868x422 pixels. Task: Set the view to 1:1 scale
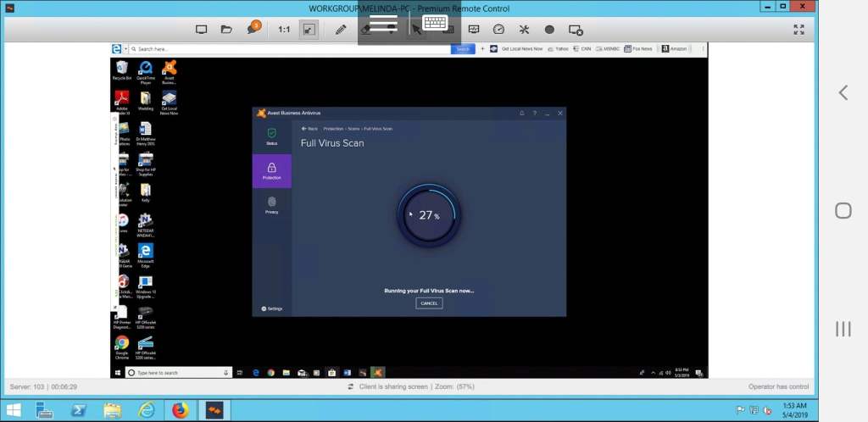(284, 30)
